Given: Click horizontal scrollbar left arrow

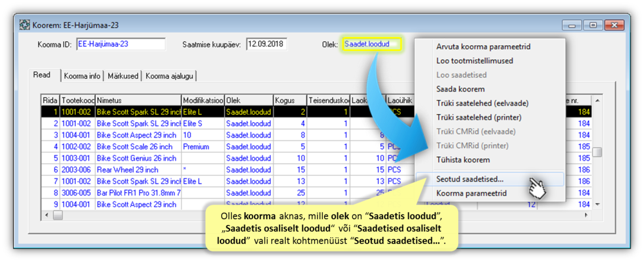Looking at the screenshot, I should coord(47,215).
